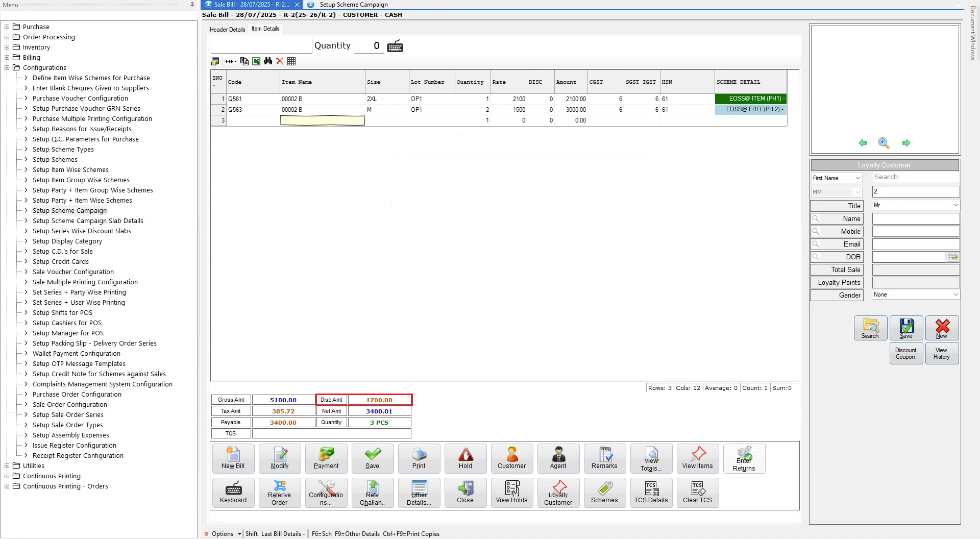Switch to the Header Details tab

coord(227,30)
